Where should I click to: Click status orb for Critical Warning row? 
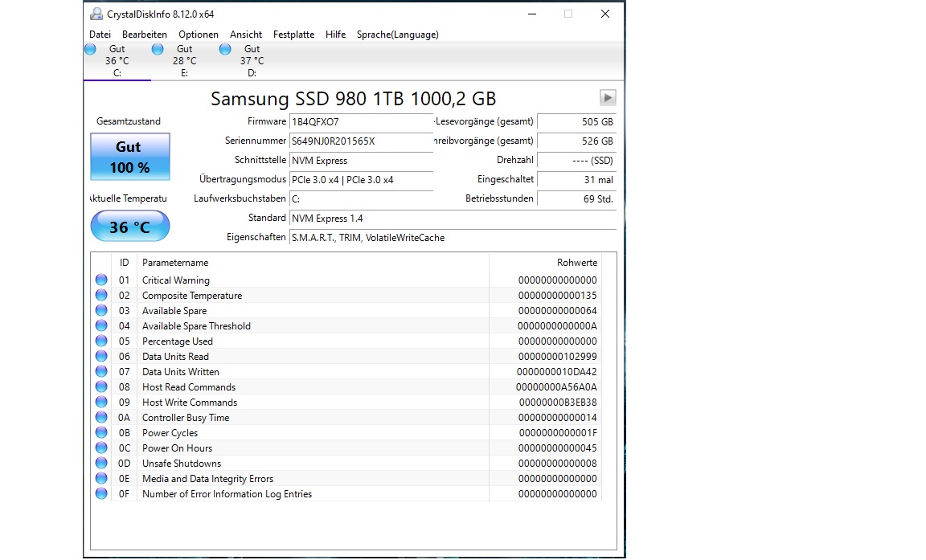click(x=101, y=280)
